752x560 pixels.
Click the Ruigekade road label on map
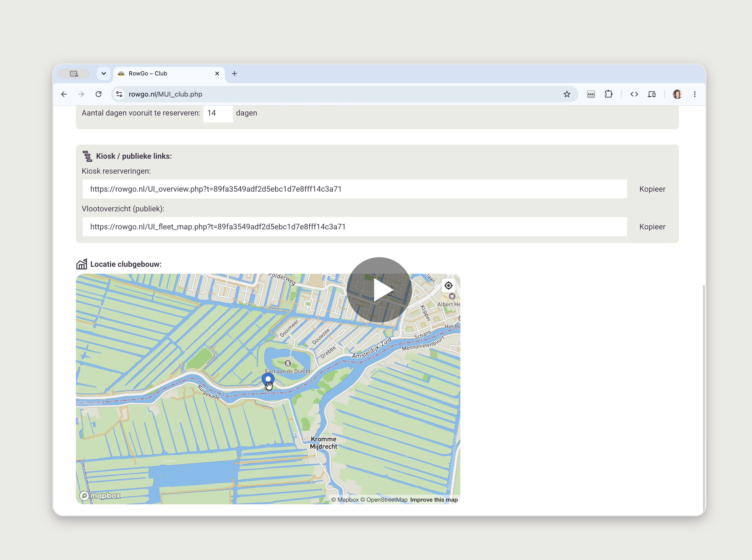tap(209, 392)
